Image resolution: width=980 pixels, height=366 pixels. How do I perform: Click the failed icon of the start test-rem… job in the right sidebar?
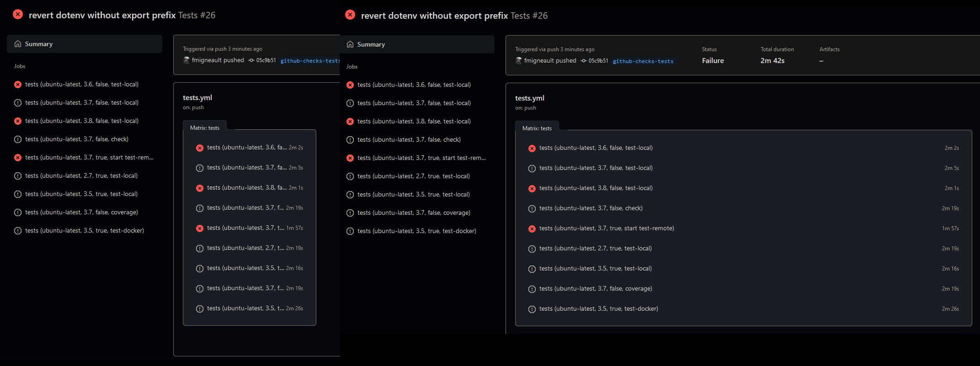tap(350, 158)
